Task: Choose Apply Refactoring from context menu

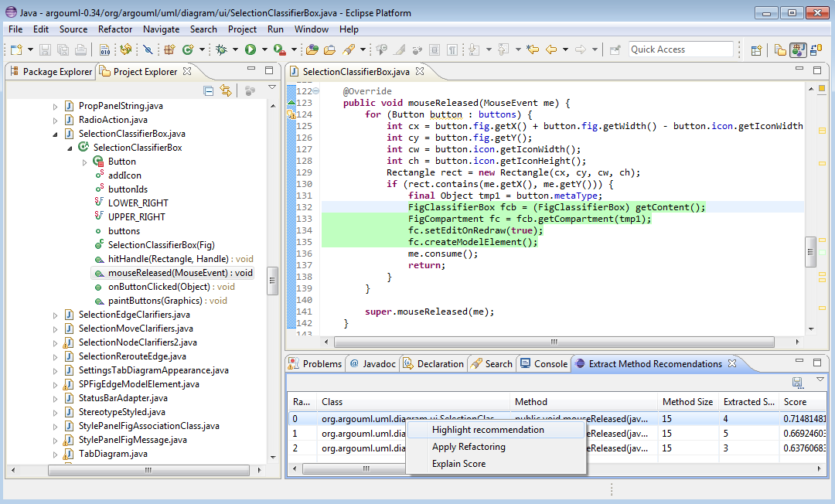Action: point(469,447)
